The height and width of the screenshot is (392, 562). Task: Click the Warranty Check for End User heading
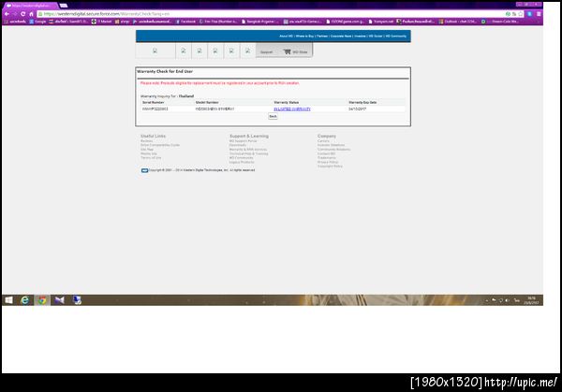pos(165,72)
